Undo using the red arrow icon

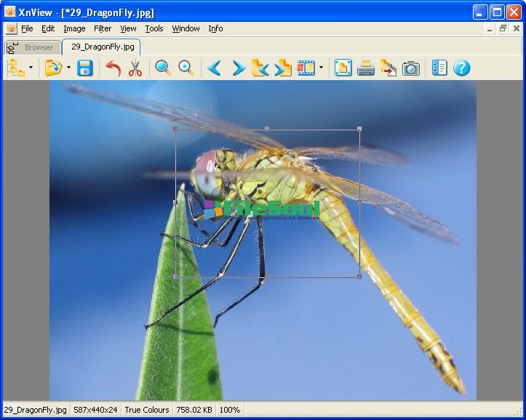click(113, 68)
